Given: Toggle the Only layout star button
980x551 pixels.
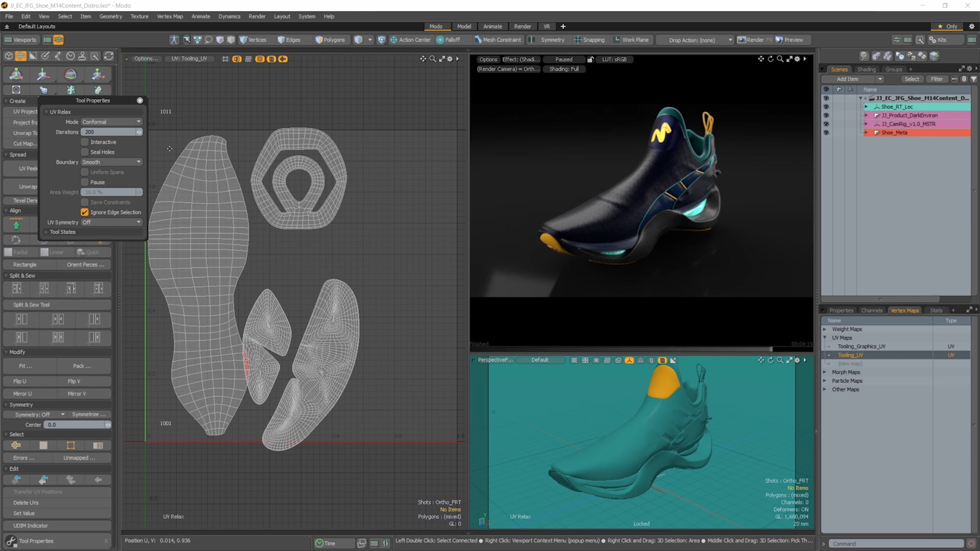Looking at the screenshot, I should [x=948, y=26].
